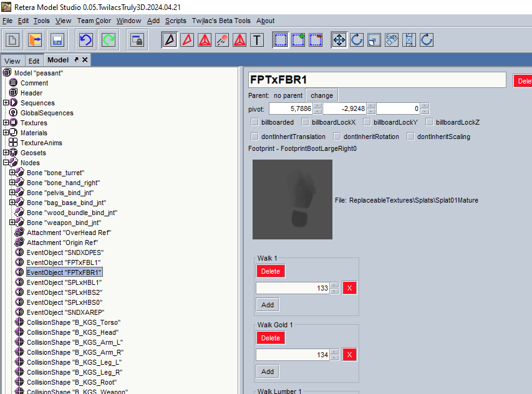Choose the add-to-selection rectangle icon
Viewport: 532px width, 394px height.
[x=298, y=40]
